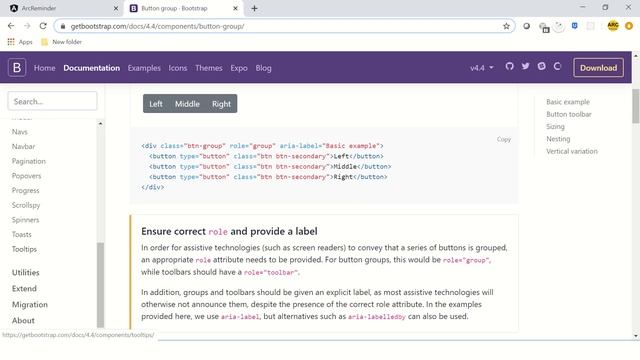Open the Apps shortcut in bookmarks bar

[x=20, y=42]
